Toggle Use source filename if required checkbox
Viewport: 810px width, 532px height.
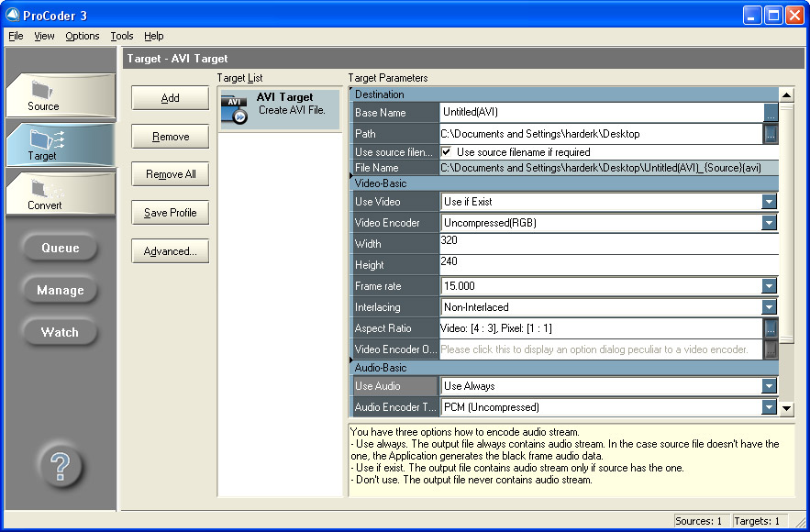447,151
